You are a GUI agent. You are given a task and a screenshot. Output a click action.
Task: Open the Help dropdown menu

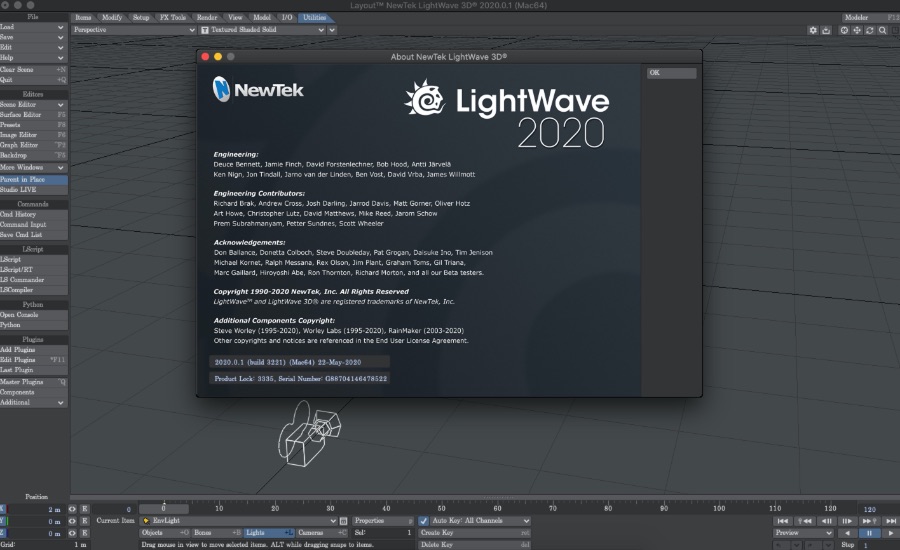tap(33, 58)
